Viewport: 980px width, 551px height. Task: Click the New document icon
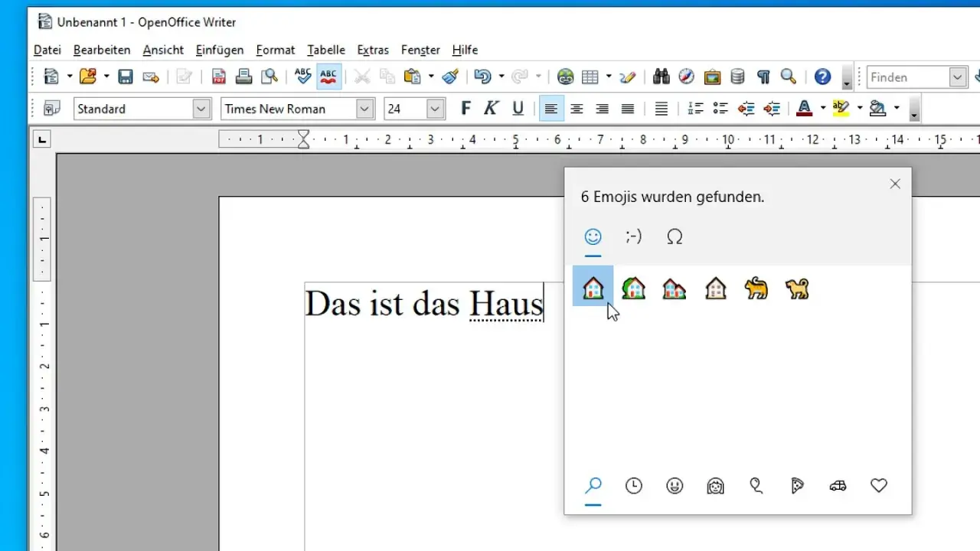click(51, 77)
